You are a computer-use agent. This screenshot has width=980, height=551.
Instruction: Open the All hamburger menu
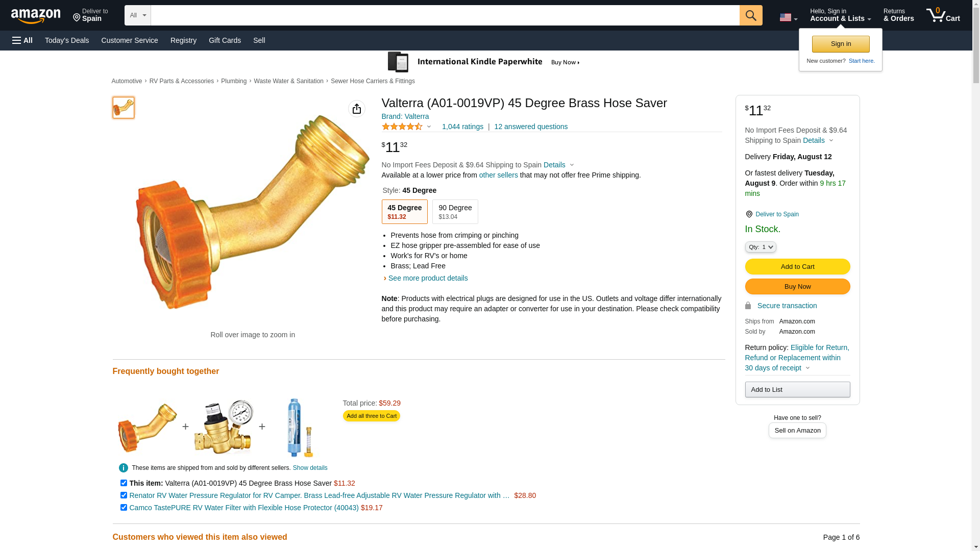point(22,40)
